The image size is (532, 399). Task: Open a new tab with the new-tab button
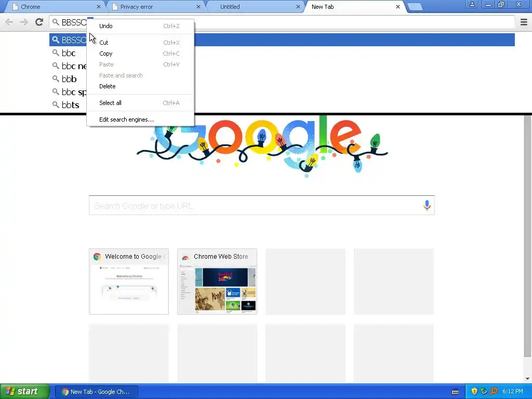415,7
